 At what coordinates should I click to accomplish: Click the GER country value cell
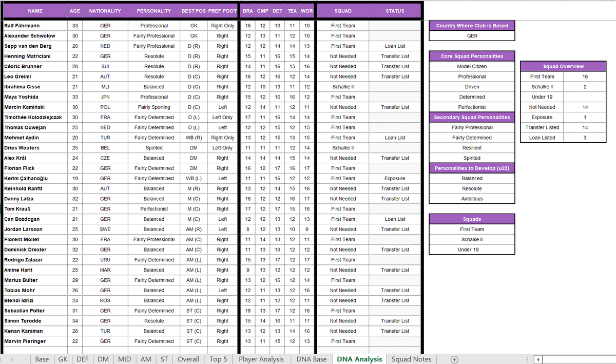[x=472, y=36]
